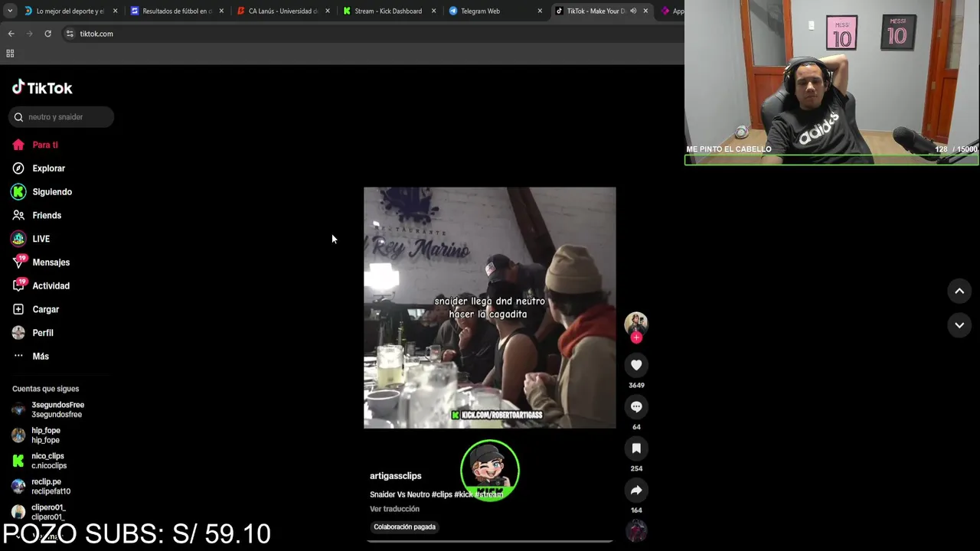
Task: Open the apps grid in bookmarks bar
Action: coord(10,54)
